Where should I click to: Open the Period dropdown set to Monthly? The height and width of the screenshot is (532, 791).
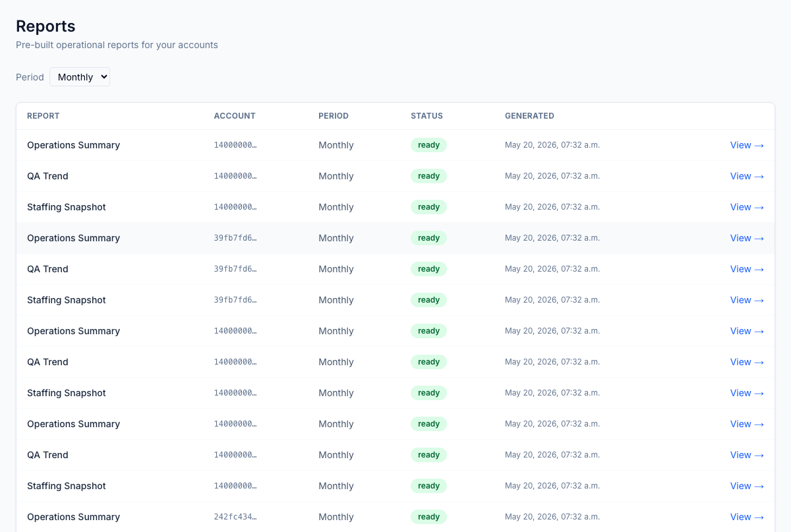pyautogui.click(x=80, y=77)
